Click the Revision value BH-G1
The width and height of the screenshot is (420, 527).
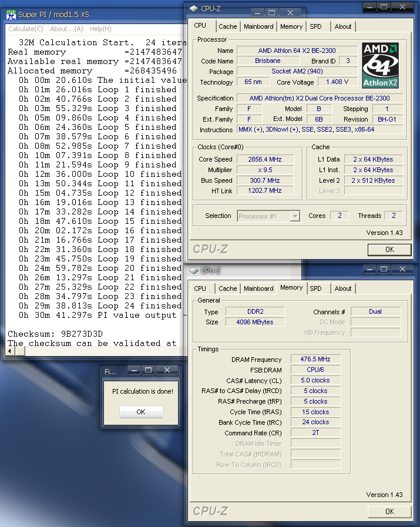coord(387,119)
